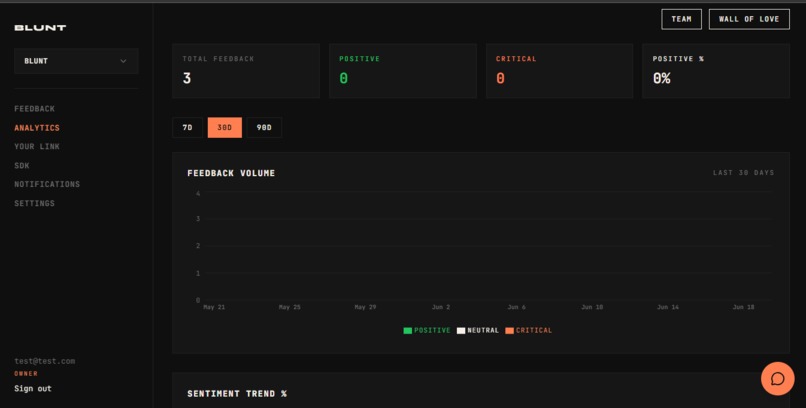Image resolution: width=806 pixels, height=408 pixels.
Task: Click the Jun 18 axis label
Action: tap(743, 307)
